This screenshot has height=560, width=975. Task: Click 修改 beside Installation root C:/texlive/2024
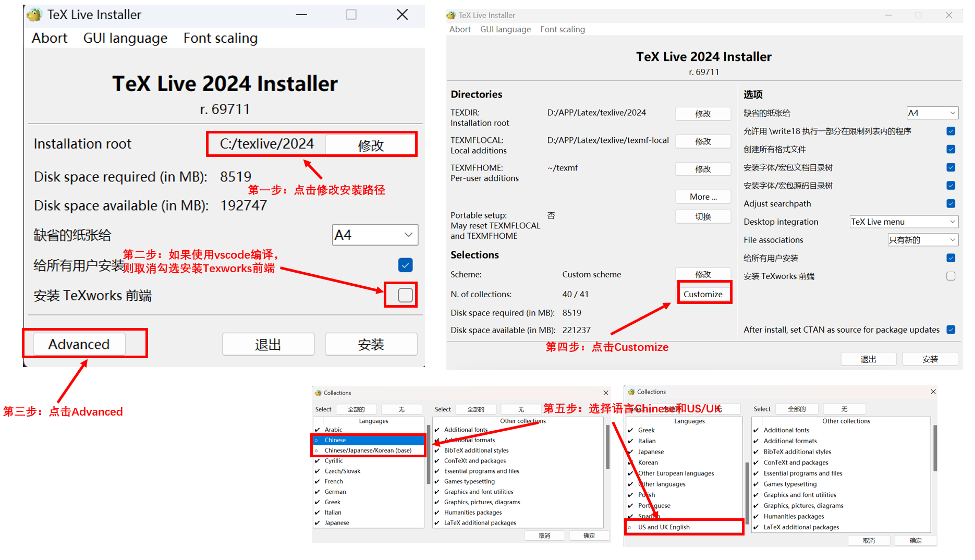[x=371, y=145]
